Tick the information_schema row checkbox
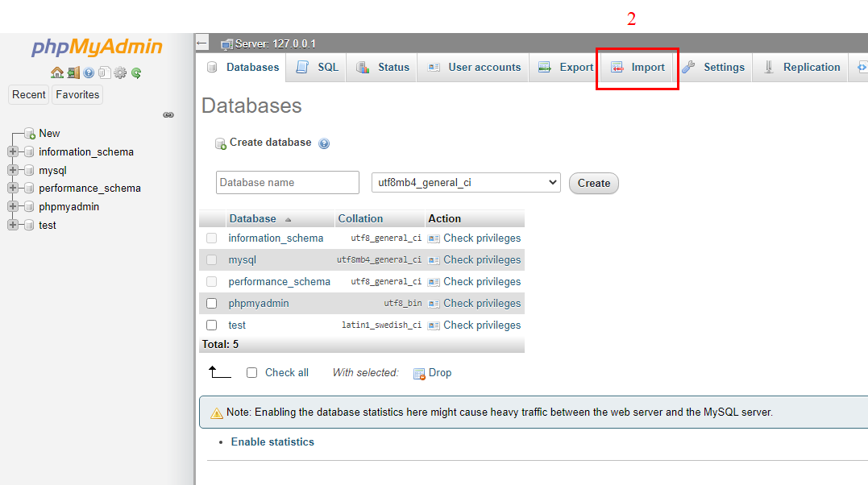868x485 pixels. 211,238
